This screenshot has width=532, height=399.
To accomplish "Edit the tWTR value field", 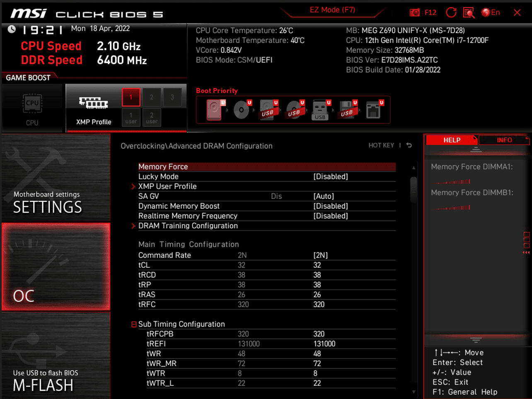I will click(315, 373).
